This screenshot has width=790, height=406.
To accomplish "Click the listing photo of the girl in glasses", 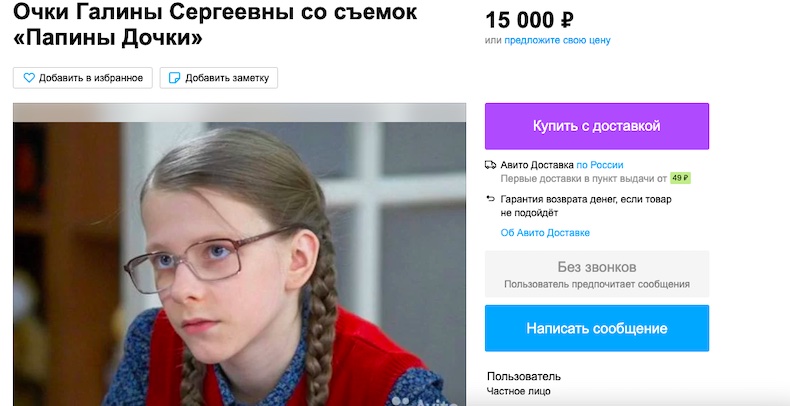I will pos(239,254).
